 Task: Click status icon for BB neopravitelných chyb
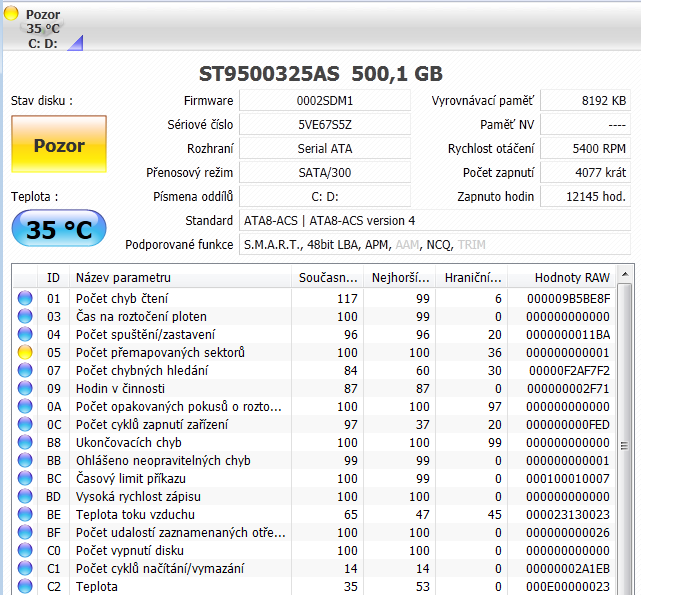[25, 460]
